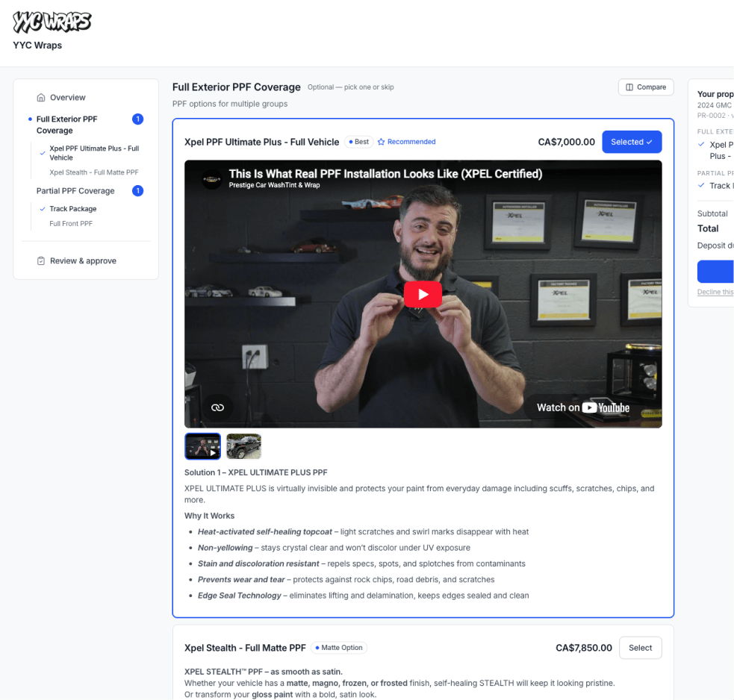Click Select for Xpel Stealth Matte PPF

coord(640,648)
